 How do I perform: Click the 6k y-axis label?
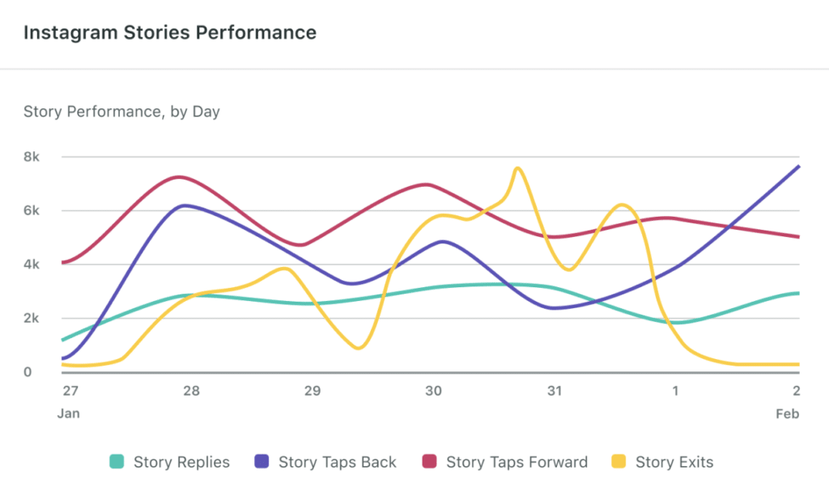(33, 211)
